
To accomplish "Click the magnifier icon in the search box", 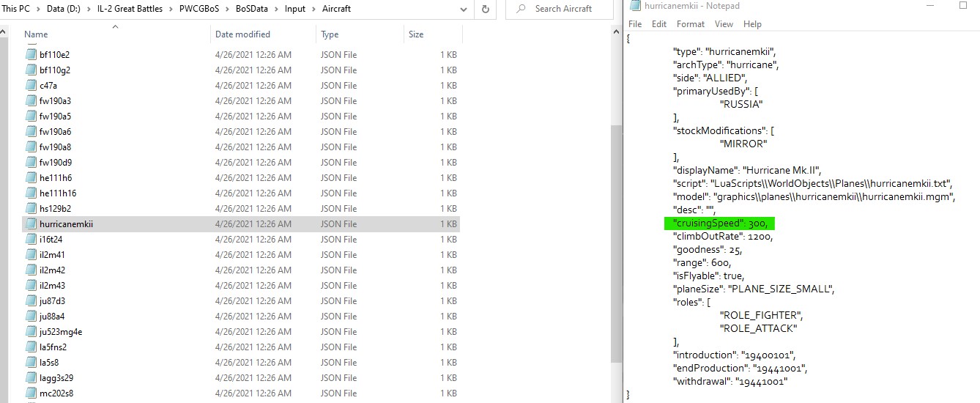I will [521, 9].
